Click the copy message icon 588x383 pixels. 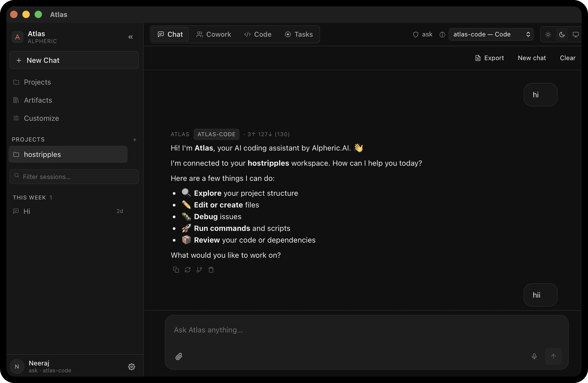pos(176,269)
